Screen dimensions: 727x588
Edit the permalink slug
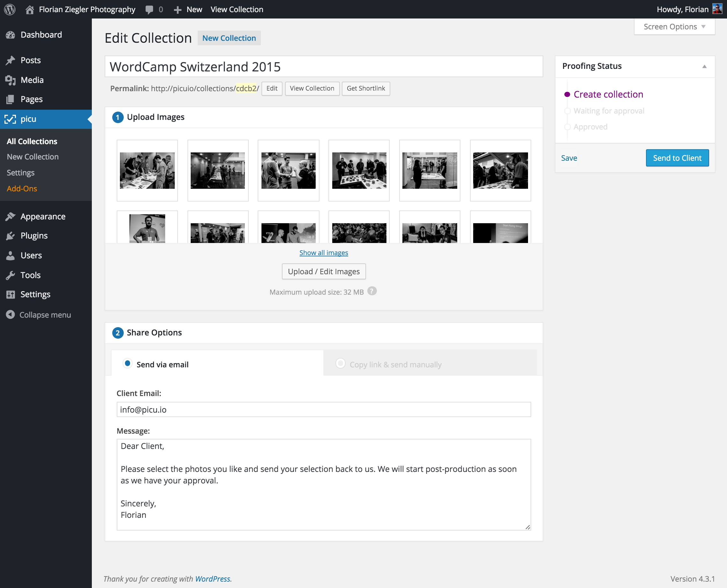(272, 88)
